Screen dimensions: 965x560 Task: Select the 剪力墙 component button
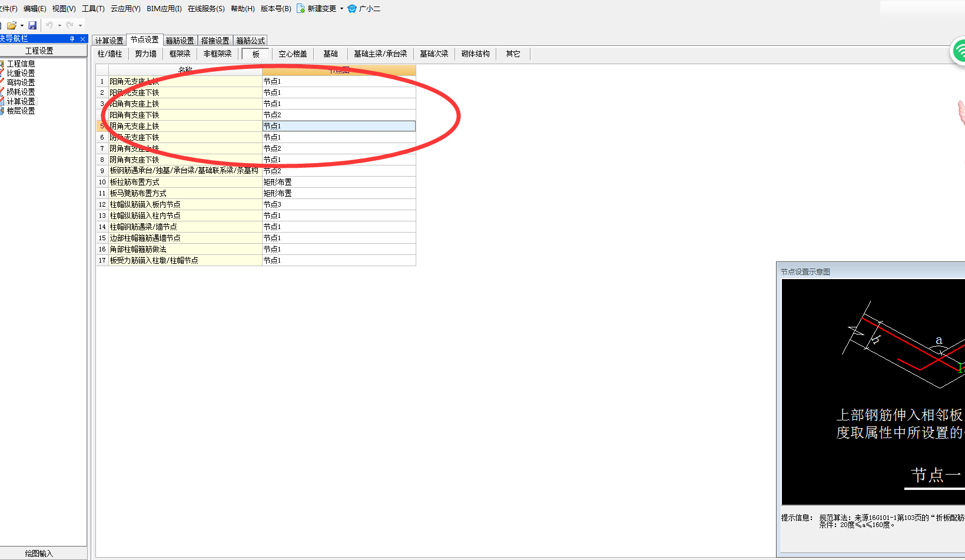point(146,54)
